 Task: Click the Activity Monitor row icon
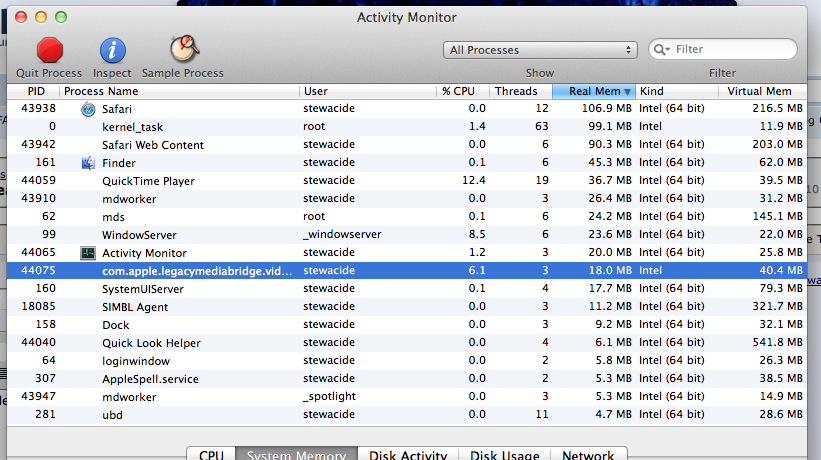coord(88,253)
